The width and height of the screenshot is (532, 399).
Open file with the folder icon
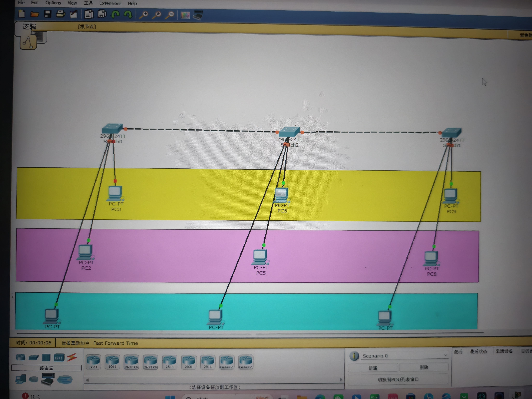pyautogui.click(x=35, y=14)
